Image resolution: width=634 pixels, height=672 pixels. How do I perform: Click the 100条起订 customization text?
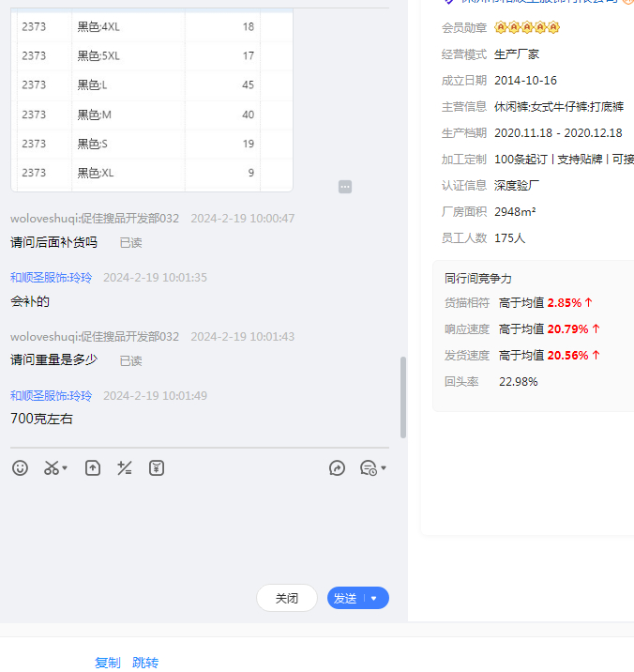(x=521, y=160)
